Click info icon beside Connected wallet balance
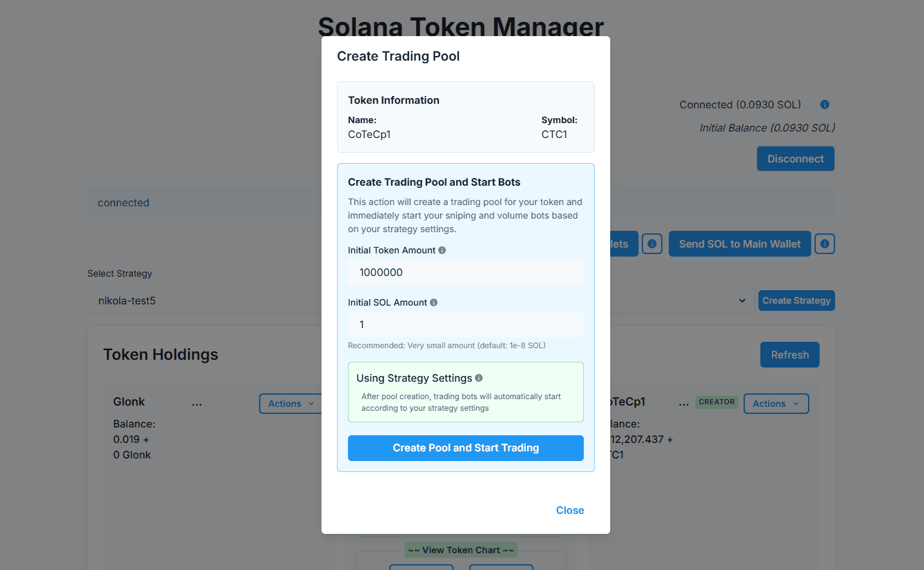Image resolution: width=924 pixels, height=570 pixels. [x=824, y=104]
